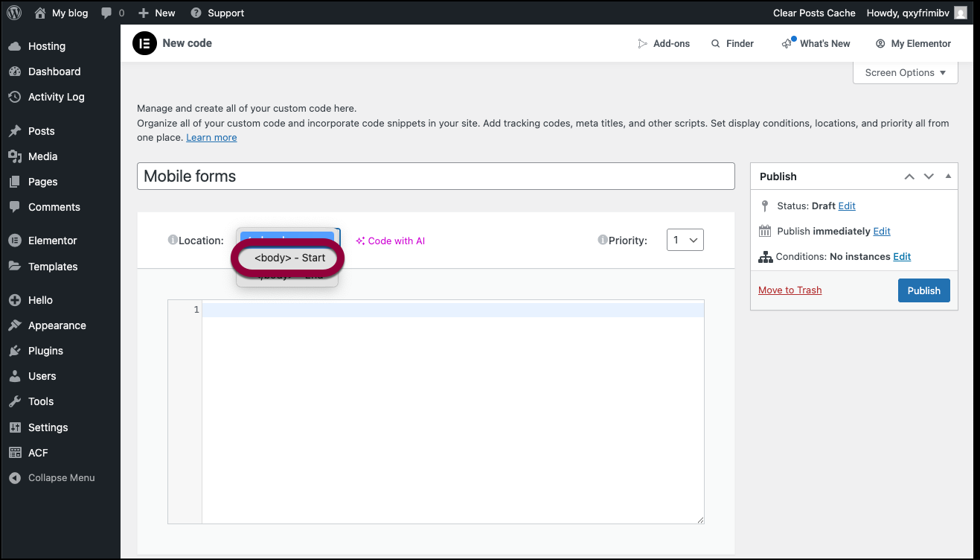The image size is (980, 560).
Task: Click the Mobile forms title field
Action: (x=435, y=176)
